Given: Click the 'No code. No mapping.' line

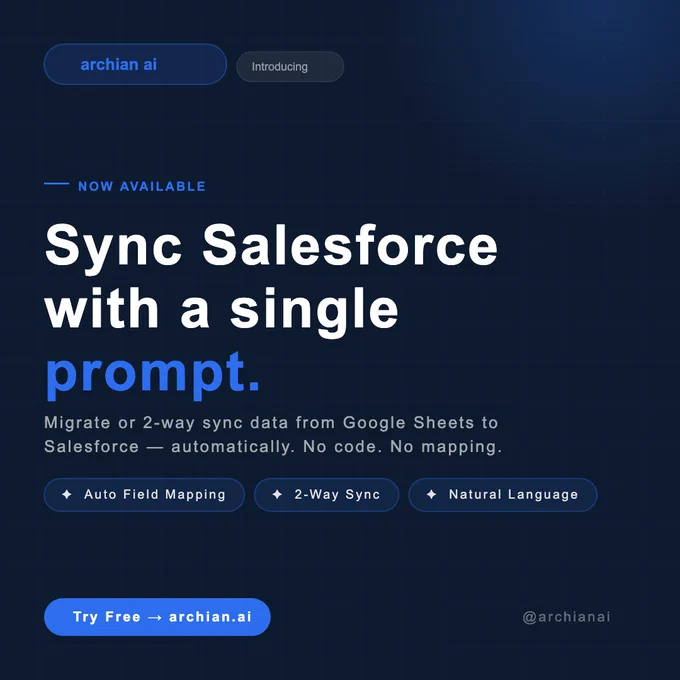Looking at the screenshot, I should 272,447.
